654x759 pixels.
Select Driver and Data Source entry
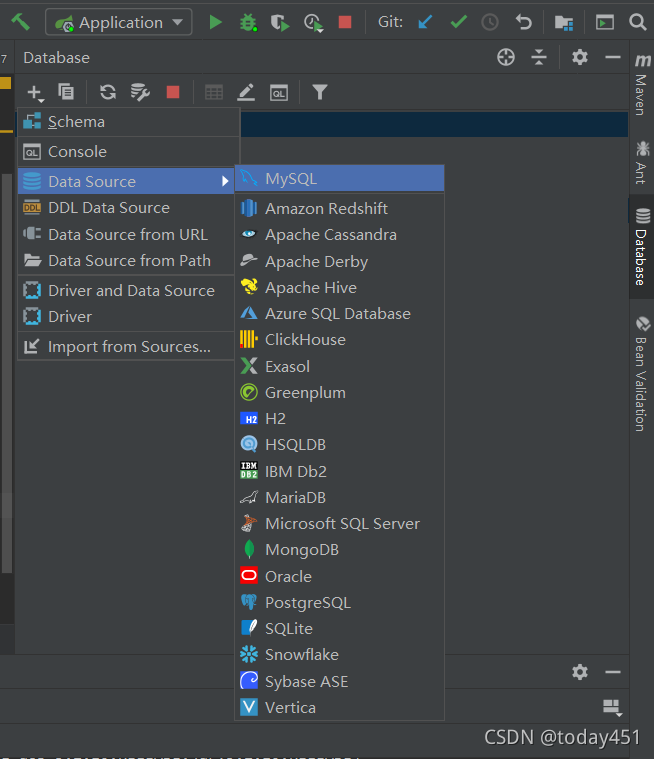[126, 291]
